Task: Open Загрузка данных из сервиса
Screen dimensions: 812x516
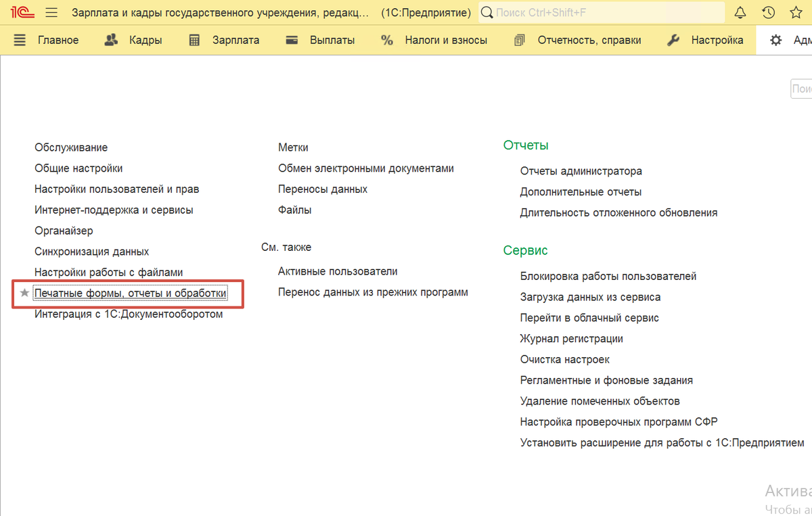Action: 591,297
